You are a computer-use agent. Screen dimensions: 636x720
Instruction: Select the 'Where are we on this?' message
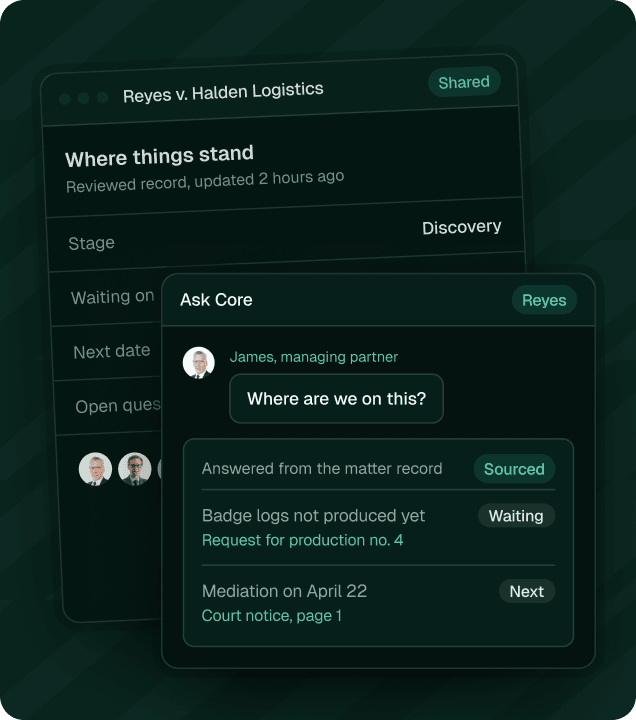[x=336, y=398]
